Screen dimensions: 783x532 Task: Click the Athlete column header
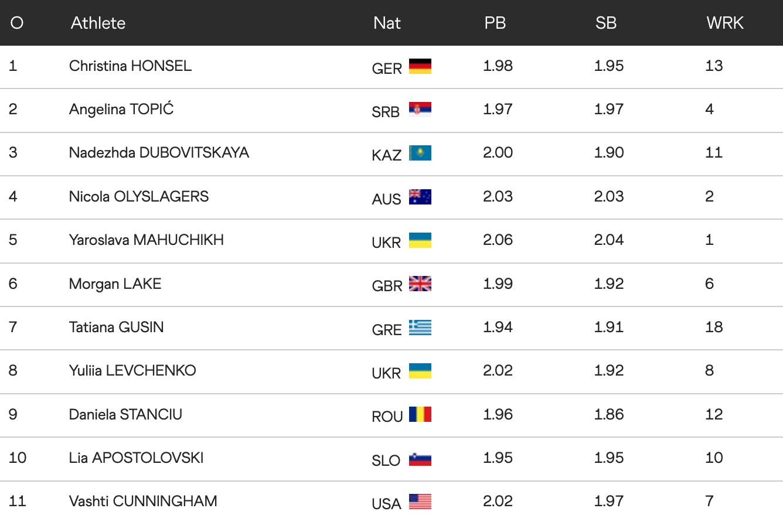(98, 23)
